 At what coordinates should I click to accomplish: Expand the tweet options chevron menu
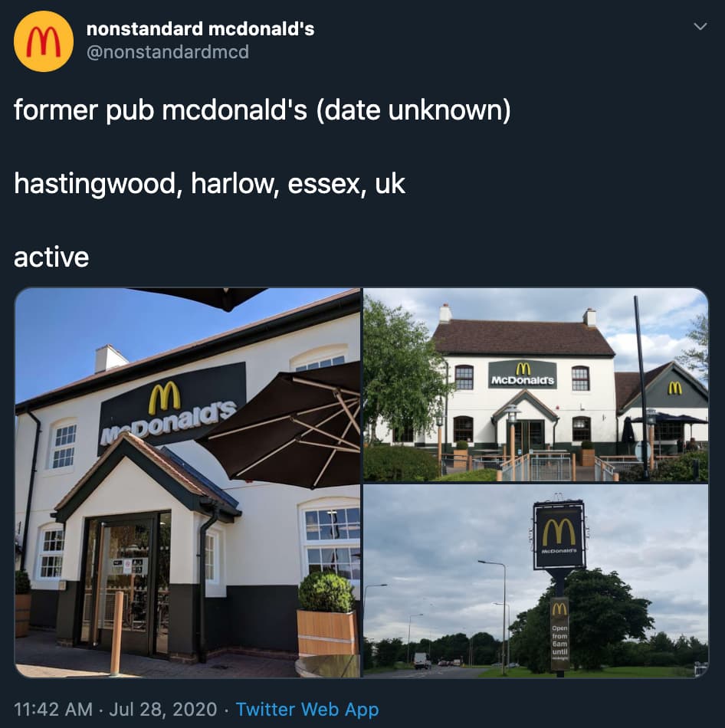point(700,27)
